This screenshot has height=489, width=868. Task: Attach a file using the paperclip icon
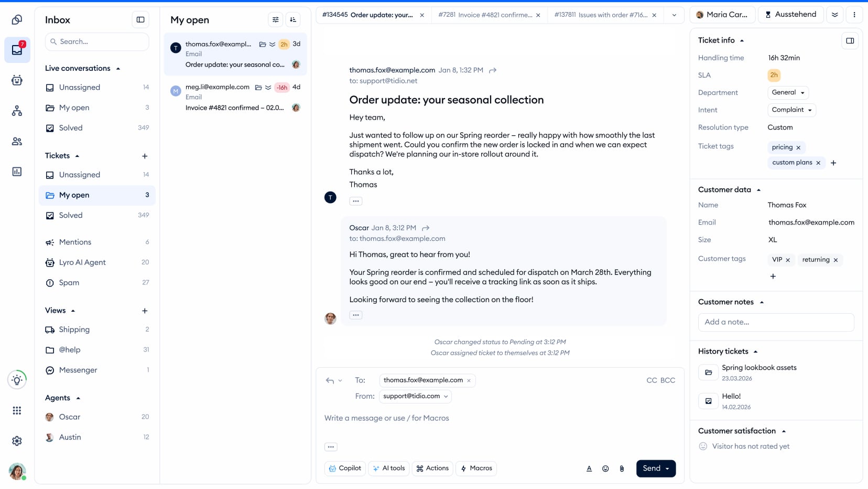[x=622, y=468]
